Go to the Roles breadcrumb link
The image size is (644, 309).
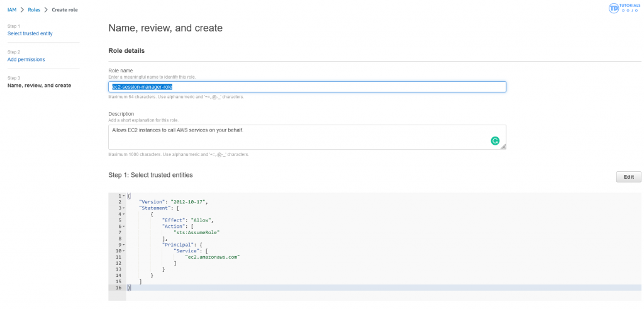point(34,10)
